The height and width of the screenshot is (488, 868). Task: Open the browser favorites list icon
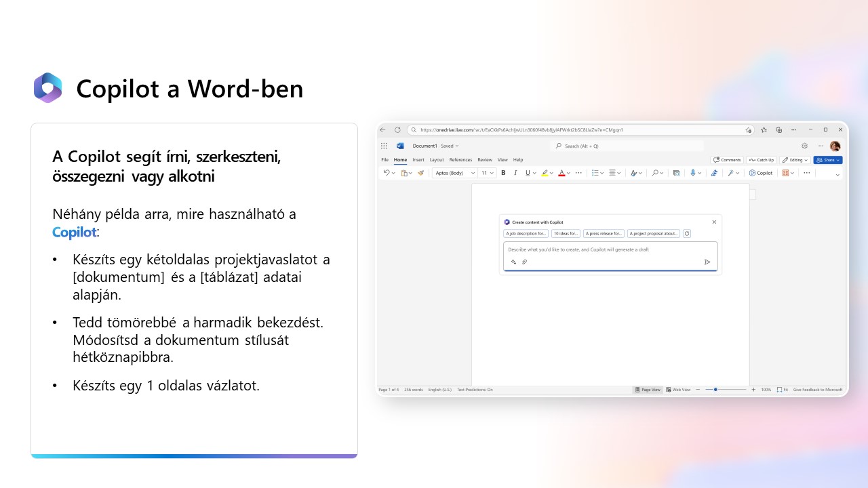click(764, 129)
